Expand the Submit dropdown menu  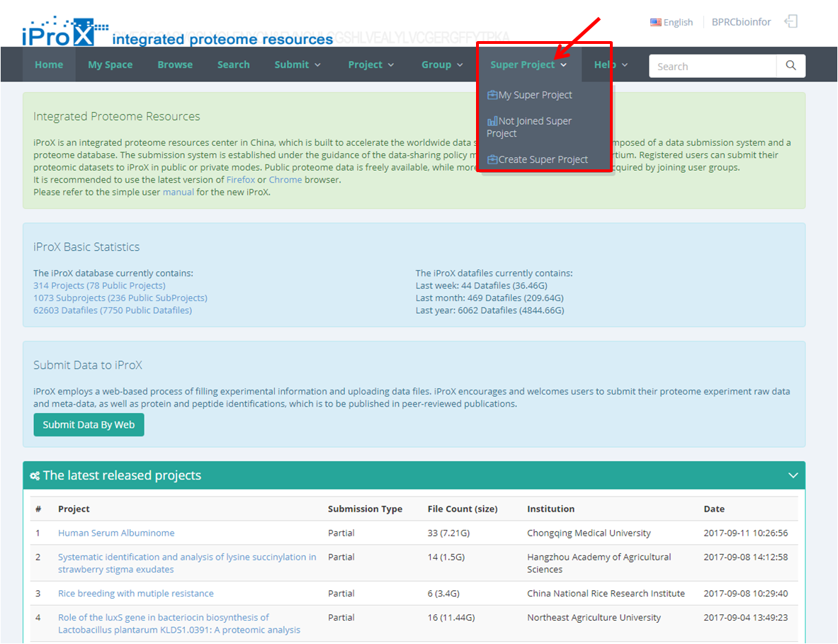point(298,64)
